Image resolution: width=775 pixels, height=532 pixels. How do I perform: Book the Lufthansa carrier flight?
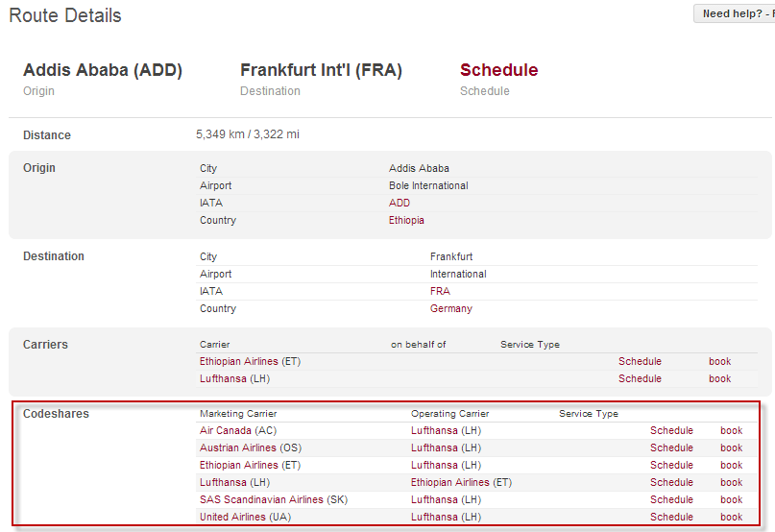(x=719, y=378)
